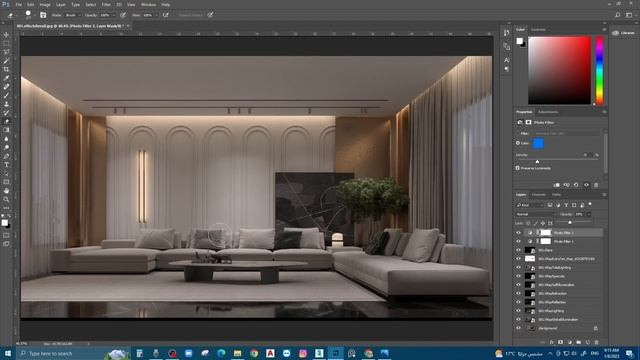
Task: Select the Clone Stamp tool
Action: [7, 104]
